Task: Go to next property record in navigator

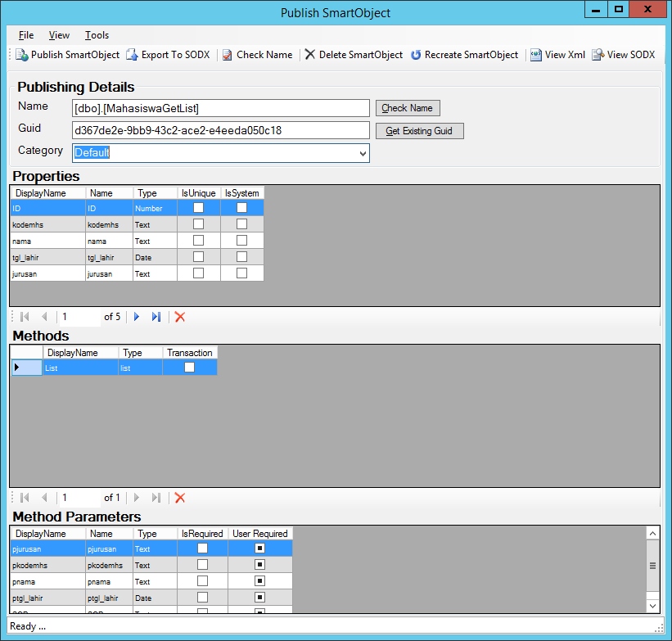Action: [x=137, y=317]
